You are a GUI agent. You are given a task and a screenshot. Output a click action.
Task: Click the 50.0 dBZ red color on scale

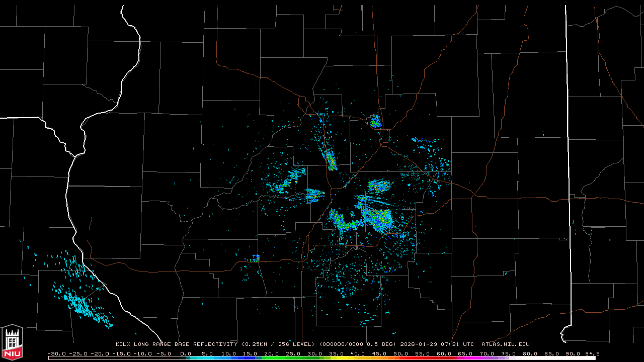click(x=401, y=358)
